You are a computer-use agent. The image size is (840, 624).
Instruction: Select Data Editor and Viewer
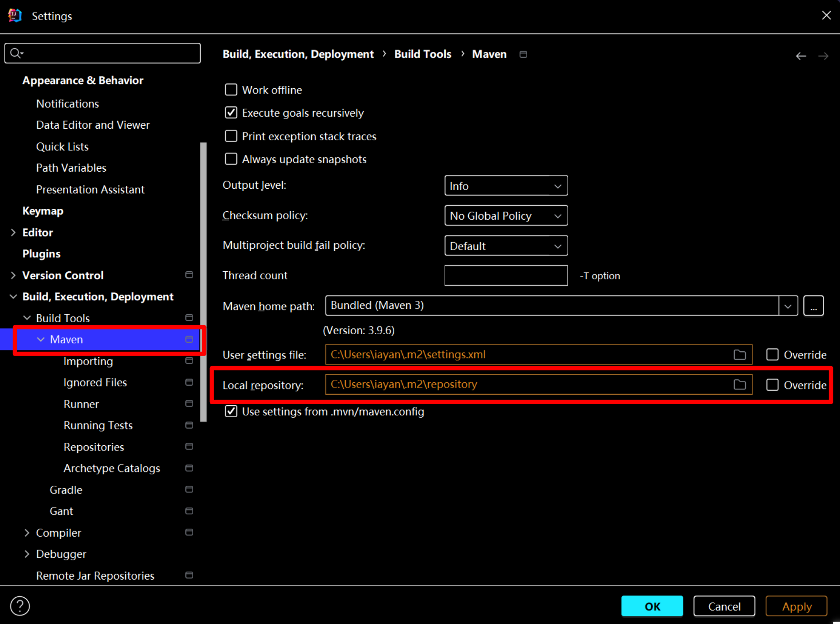pos(93,125)
